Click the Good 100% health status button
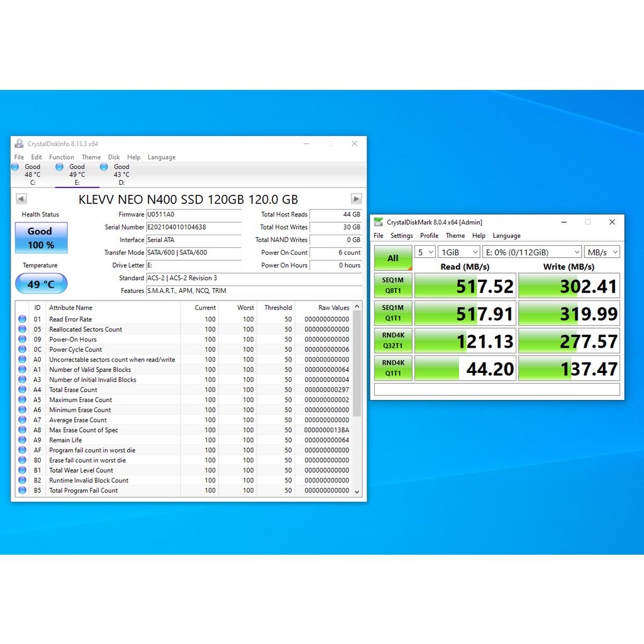 tap(41, 238)
